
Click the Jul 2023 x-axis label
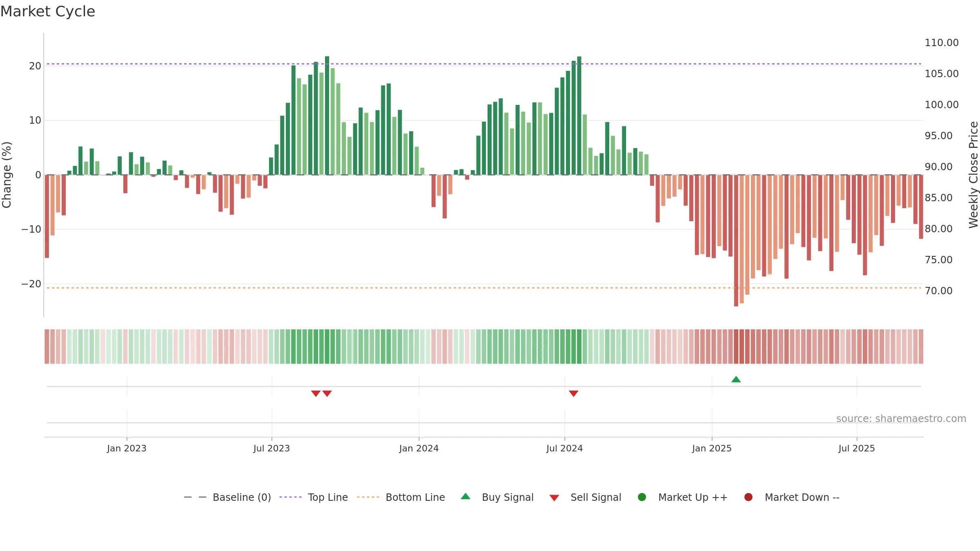[x=272, y=448]
